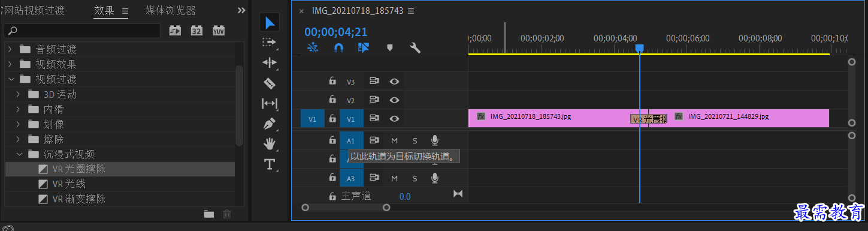Click voice-over record mic on A3
This screenshot has height=231, width=868.
[x=435, y=178]
